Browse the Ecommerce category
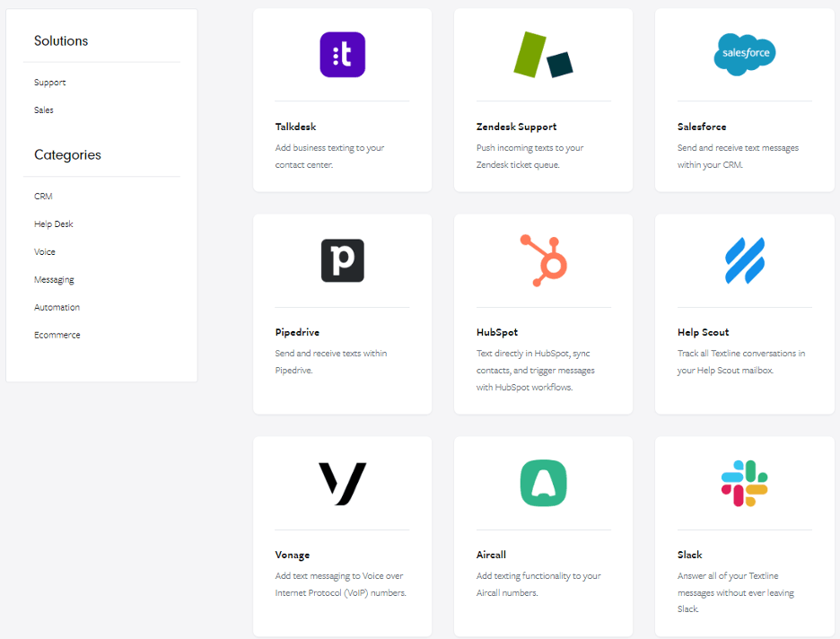Screen dimensions: 840x639 tap(57, 336)
